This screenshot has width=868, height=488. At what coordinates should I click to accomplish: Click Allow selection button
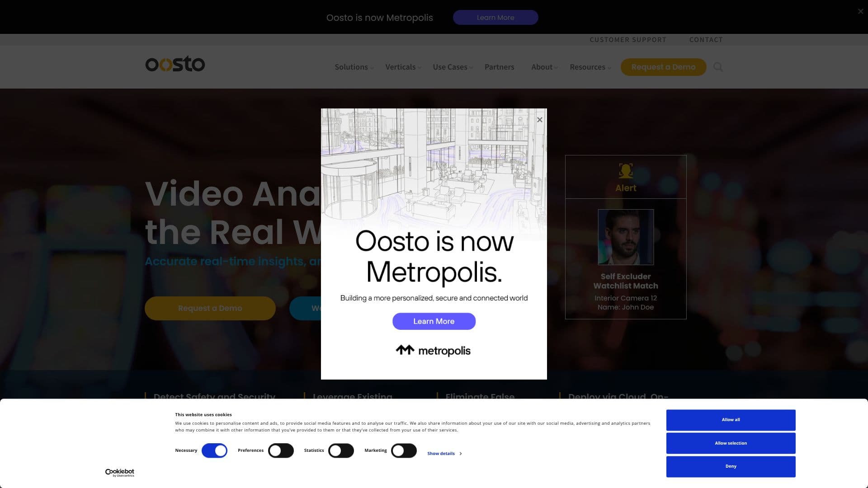(731, 443)
